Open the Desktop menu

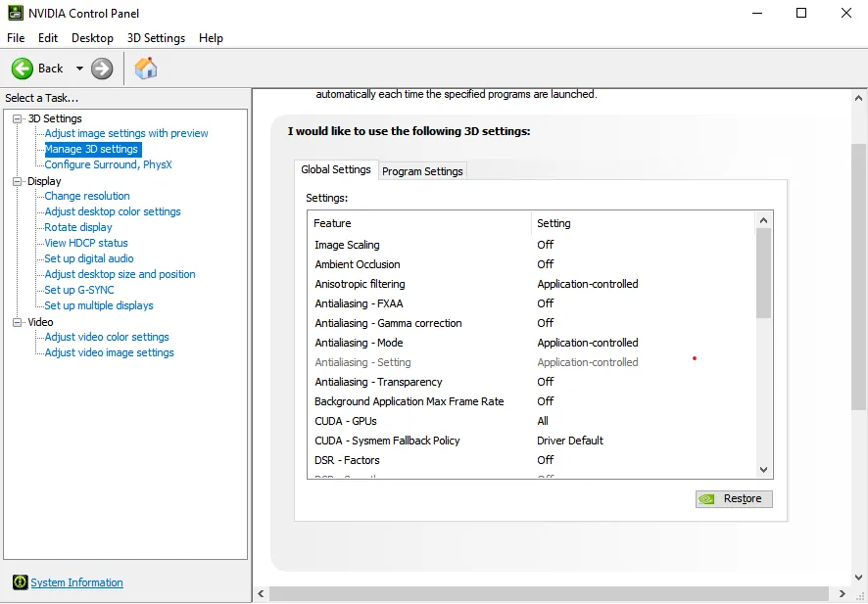pos(92,38)
